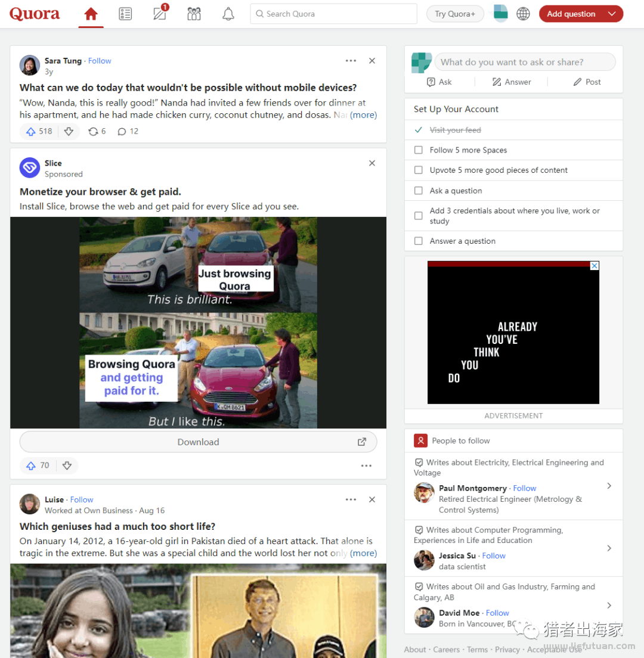This screenshot has width=644, height=658.
Task: Follow Paul Montgomery
Action: pyautogui.click(x=524, y=488)
